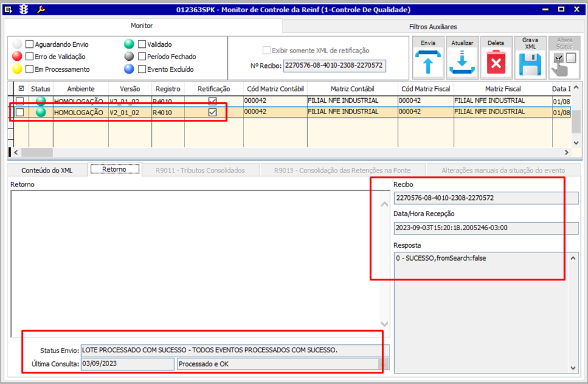Switch to the Filtros Auxiliares tab
Image resolution: width=588 pixels, height=384 pixels.
pyautogui.click(x=433, y=27)
